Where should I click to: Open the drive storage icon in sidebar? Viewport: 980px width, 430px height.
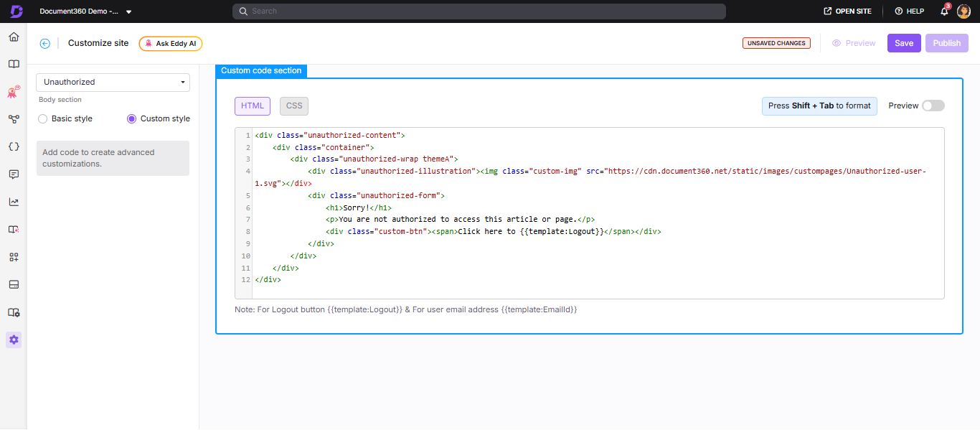pos(14,284)
